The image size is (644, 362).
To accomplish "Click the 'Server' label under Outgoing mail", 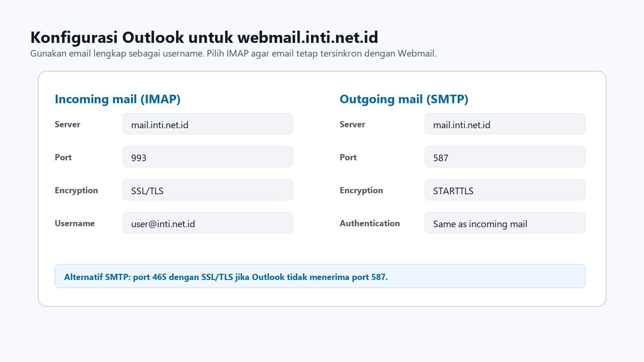I will pos(352,124).
